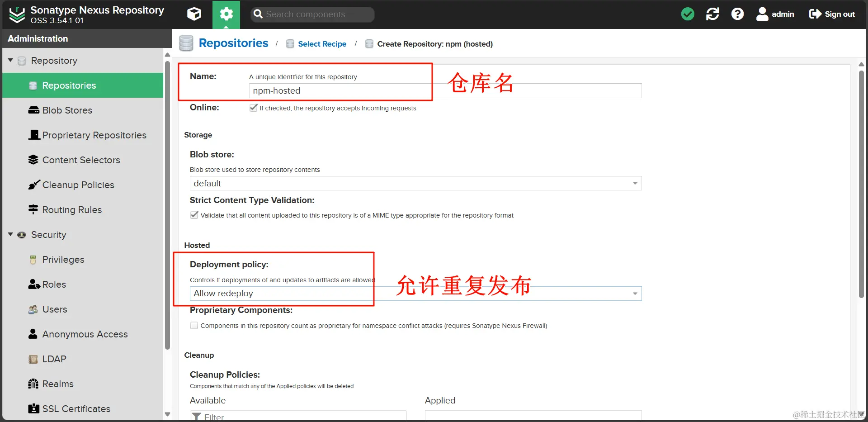Click the Routing Rules signpost icon
Screen dimensions: 868x422
pos(33,209)
